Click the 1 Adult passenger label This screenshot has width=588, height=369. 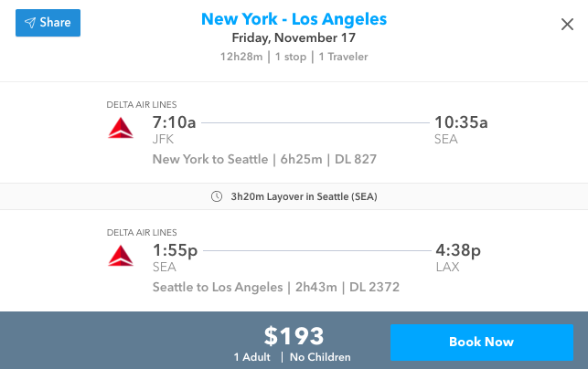251,357
